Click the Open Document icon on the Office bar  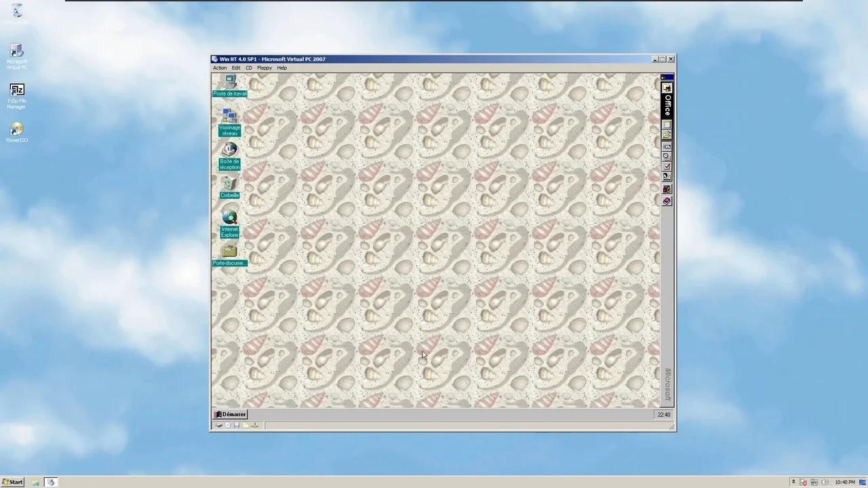(667, 134)
